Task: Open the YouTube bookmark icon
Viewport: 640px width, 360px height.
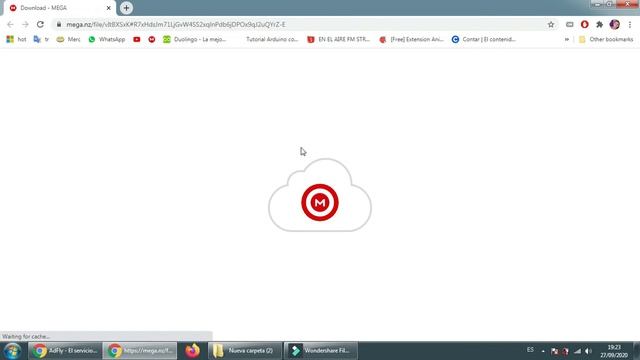Action: tap(137, 39)
